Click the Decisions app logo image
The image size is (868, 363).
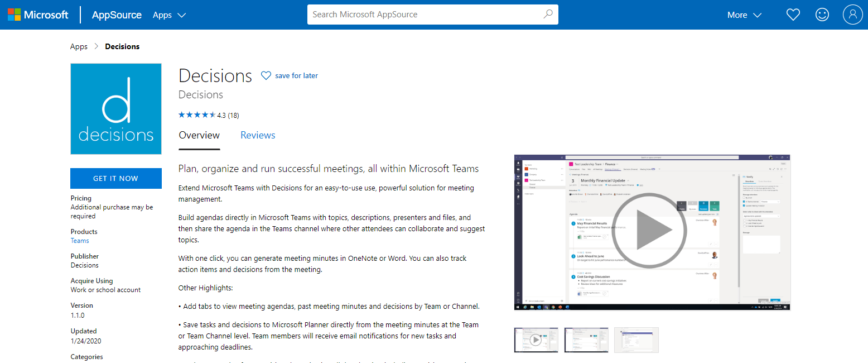[115, 108]
